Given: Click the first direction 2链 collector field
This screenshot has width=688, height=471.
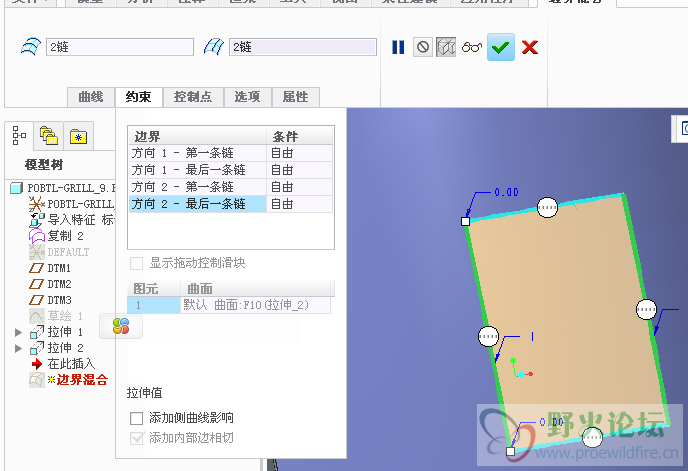Looking at the screenshot, I should point(120,47).
